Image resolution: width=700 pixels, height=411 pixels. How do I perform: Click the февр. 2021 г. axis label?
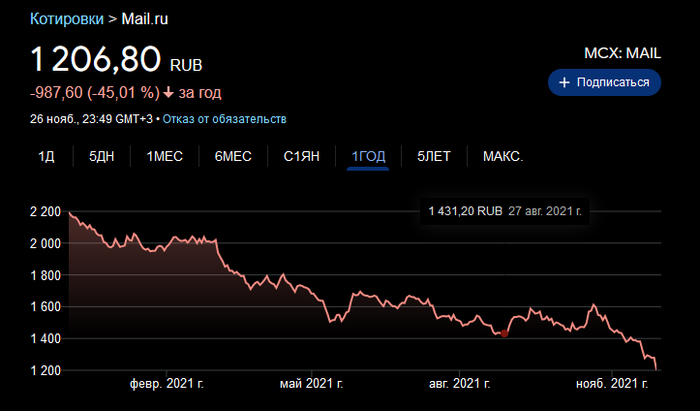[167, 384]
